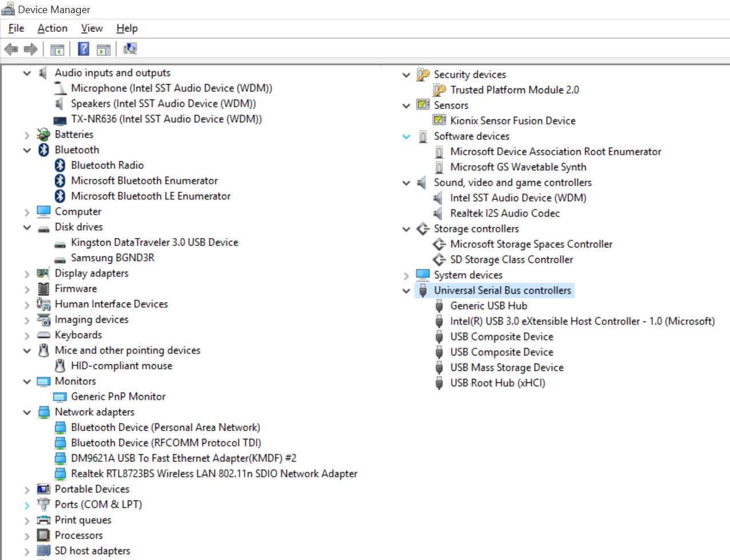Expand the Batteries node

coord(27,135)
